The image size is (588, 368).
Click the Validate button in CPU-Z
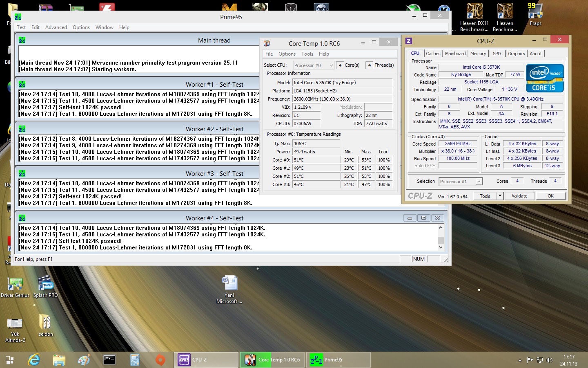click(519, 196)
